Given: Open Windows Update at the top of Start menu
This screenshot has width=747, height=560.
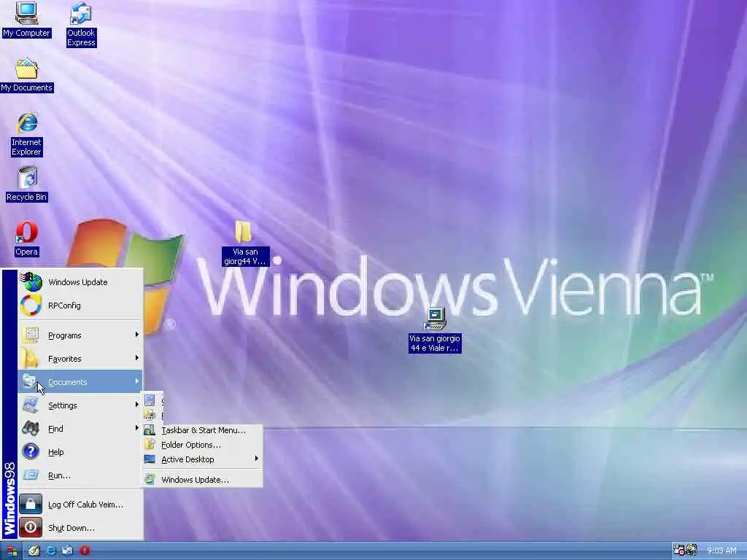Looking at the screenshot, I should pyautogui.click(x=80, y=282).
